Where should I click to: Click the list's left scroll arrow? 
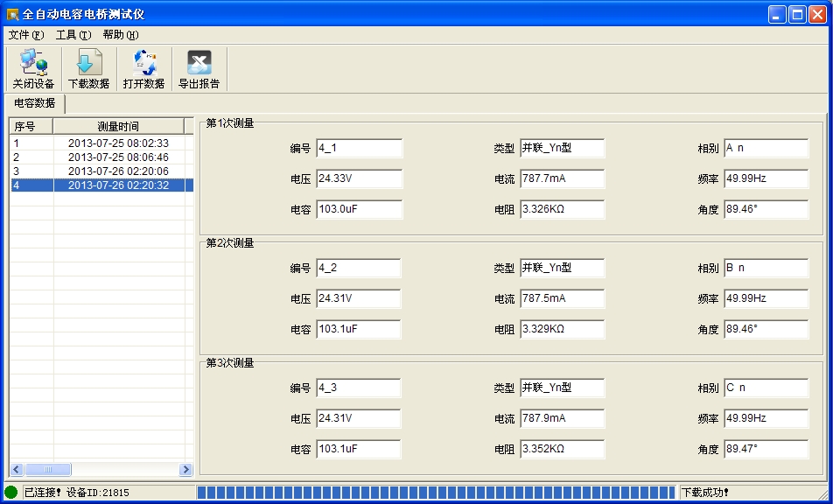17,470
